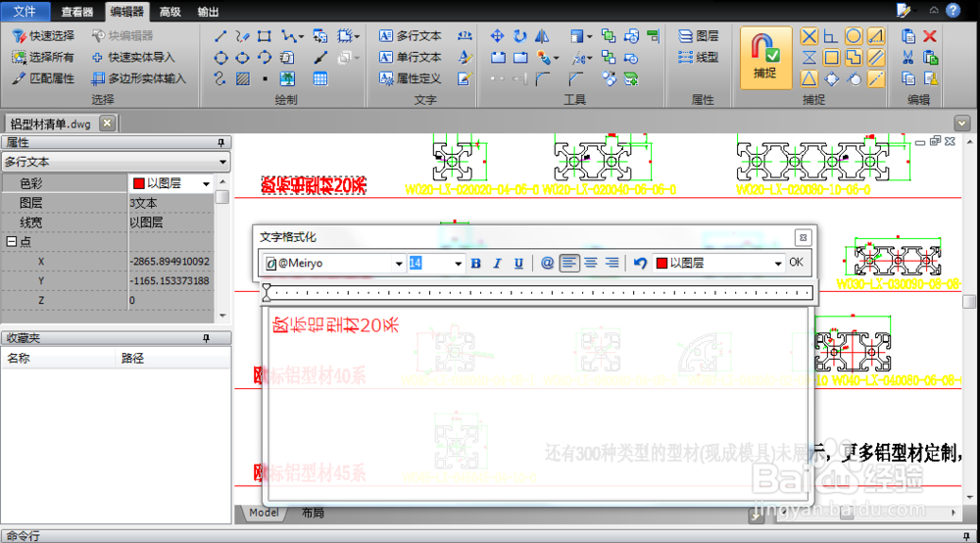Center-align the text
Screen dimensions: 980x543
click(x=591, y=263)
